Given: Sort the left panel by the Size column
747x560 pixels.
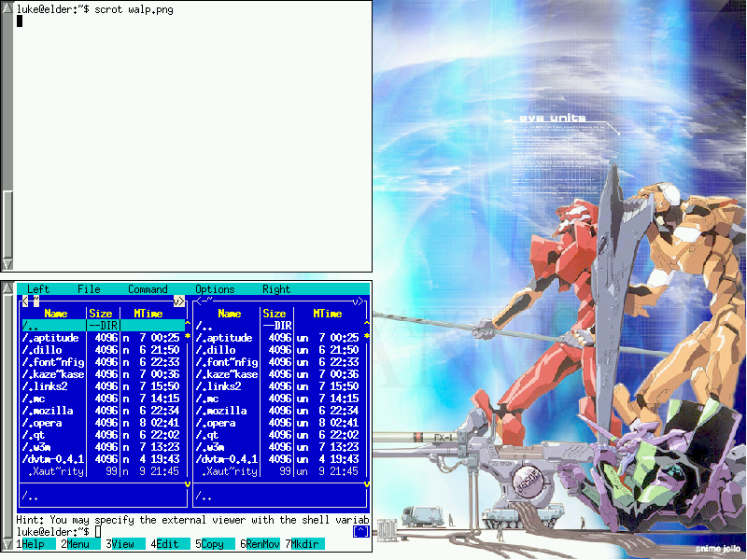Looking at the screenshot, I should (x=101, y=314).
